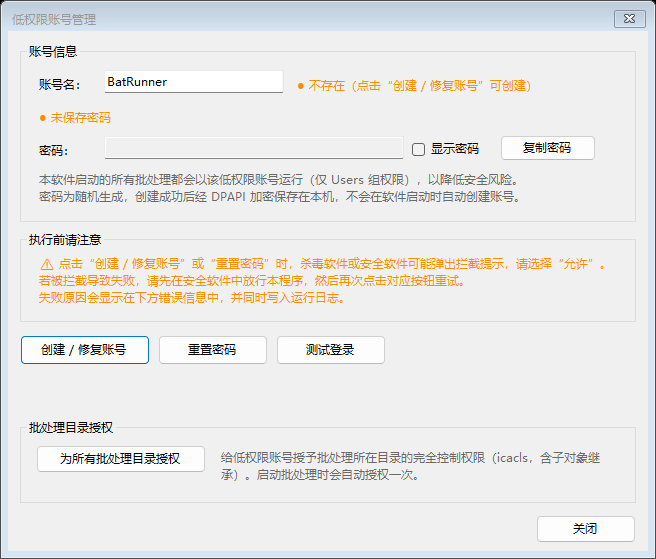Viewport: 656px width, 559px height.
Task: Click the 账号名: label
Action: pos(59,85)
